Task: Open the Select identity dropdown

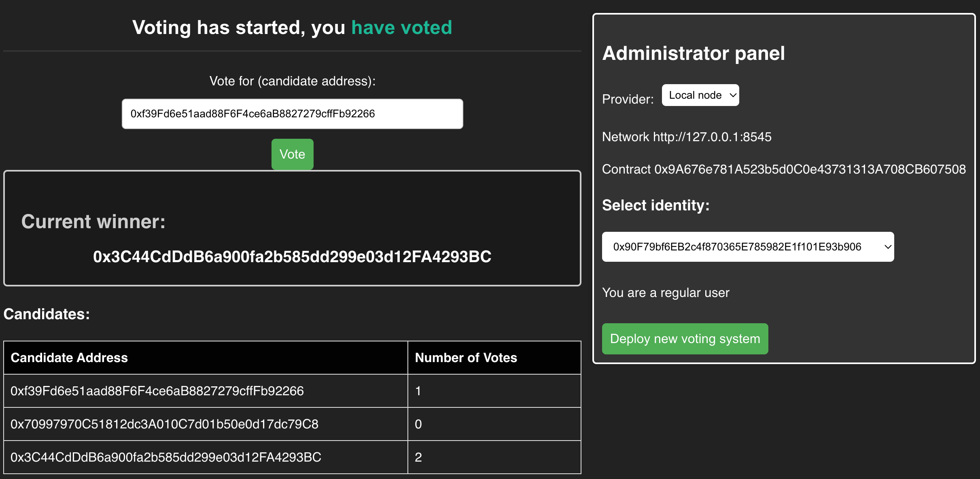Action: coord(748,247)
